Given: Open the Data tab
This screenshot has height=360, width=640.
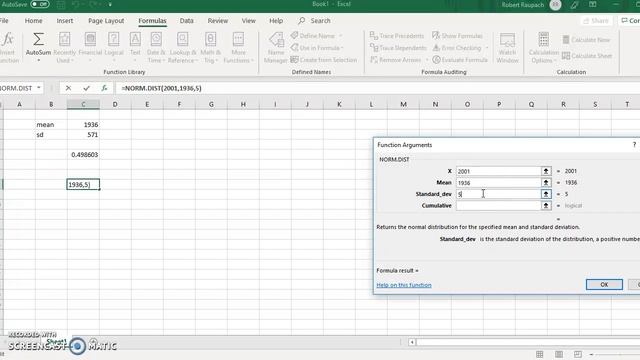Looking at the screenshot, I should coord(187,20).
